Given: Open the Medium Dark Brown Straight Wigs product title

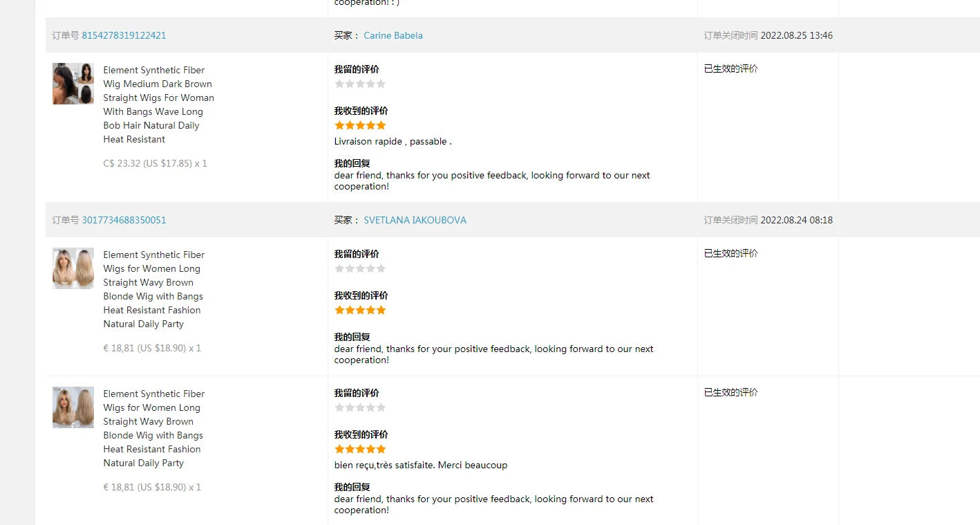Looking at the screenshot, I should 159,104.
